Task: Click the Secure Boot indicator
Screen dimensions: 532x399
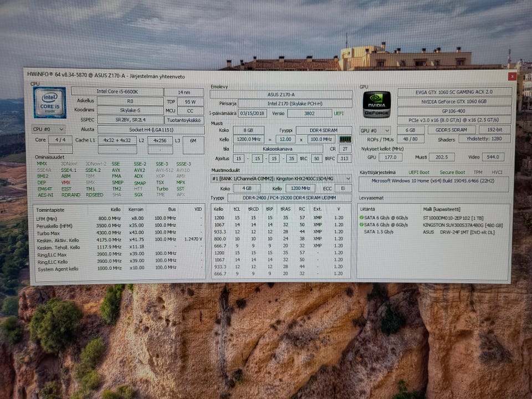Action: point(452,173)
